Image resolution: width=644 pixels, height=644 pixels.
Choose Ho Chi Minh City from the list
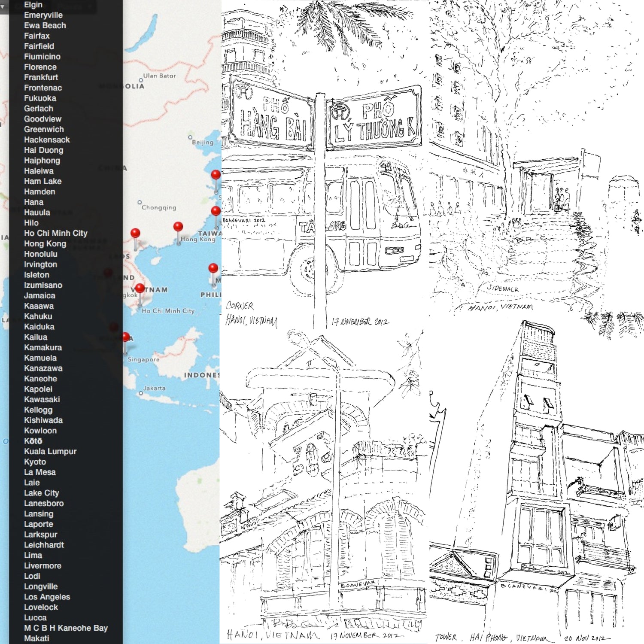pyautogui.click(x=55, y=233)
